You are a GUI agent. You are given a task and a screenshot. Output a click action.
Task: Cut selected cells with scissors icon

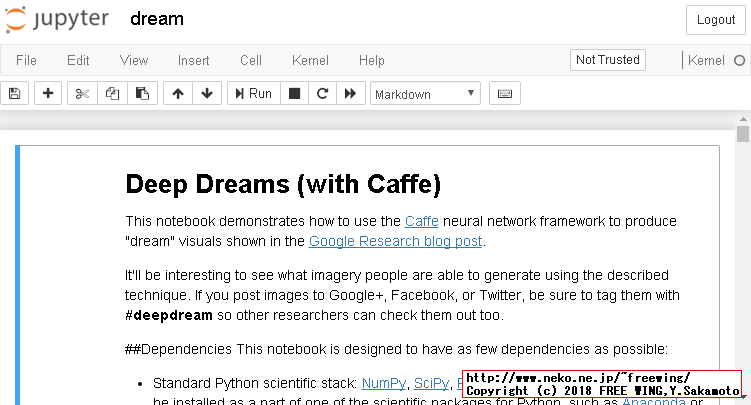point(82,94)
